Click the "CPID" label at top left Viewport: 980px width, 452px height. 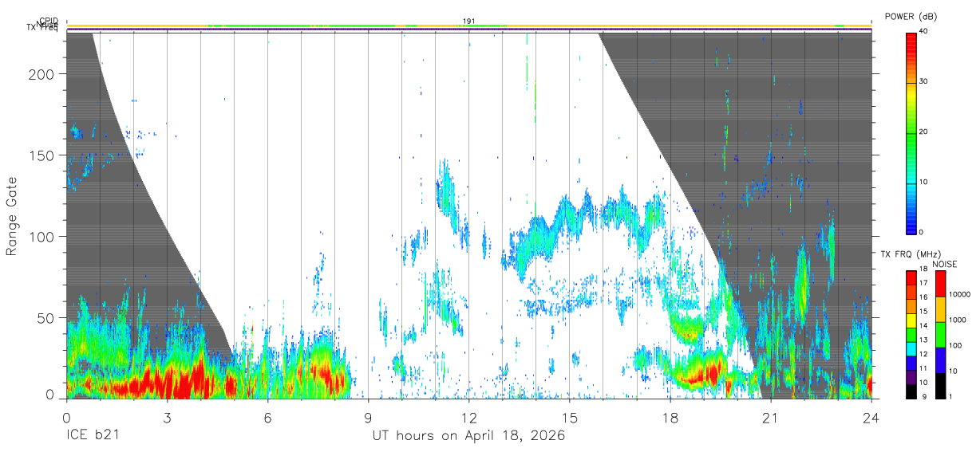(x=48, y=22)
